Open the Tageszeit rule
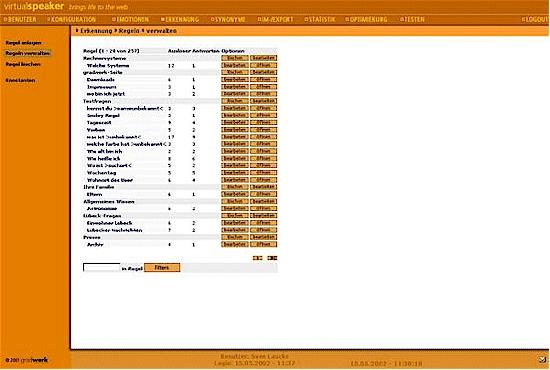 [x=263, y=122]
